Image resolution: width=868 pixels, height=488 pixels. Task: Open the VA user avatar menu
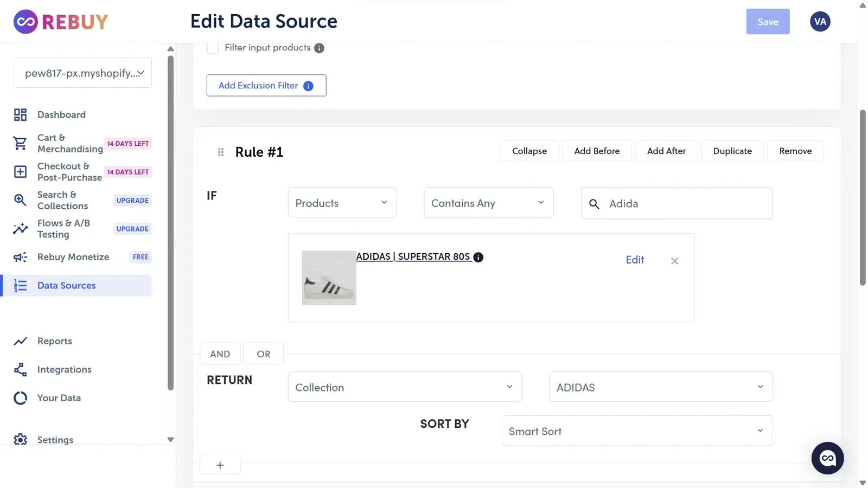(x=820, y=22)
